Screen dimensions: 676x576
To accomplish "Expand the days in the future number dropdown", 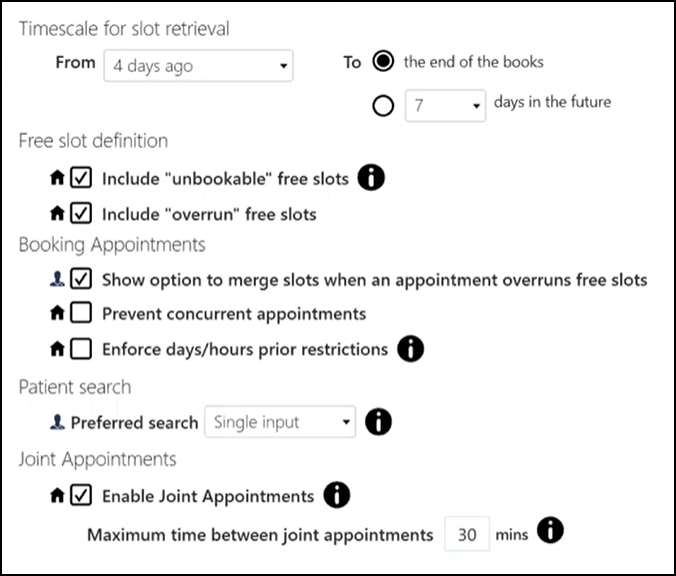I will pyautogui.click(x=445, y=105).
